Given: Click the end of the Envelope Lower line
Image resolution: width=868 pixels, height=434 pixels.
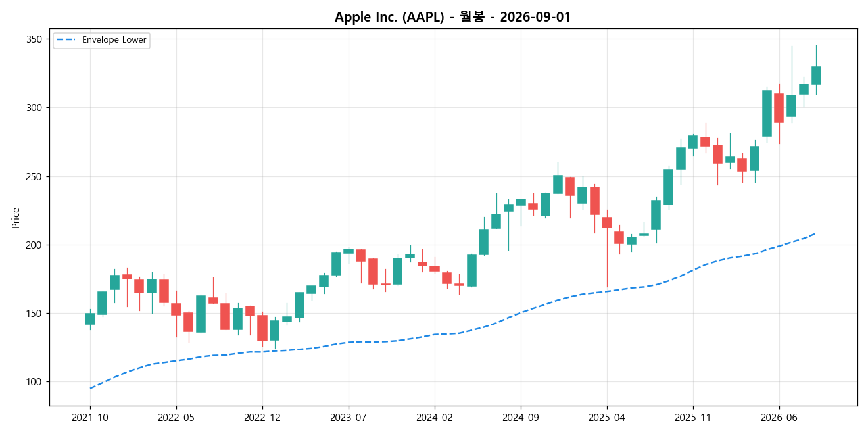Looking at the screenshot, I should (816, 233).
